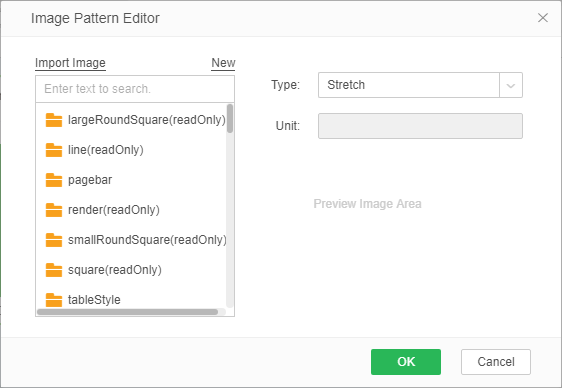This screenshot has height=388, width=562.
Task: Focus the image search field
Action: (135, 89)
